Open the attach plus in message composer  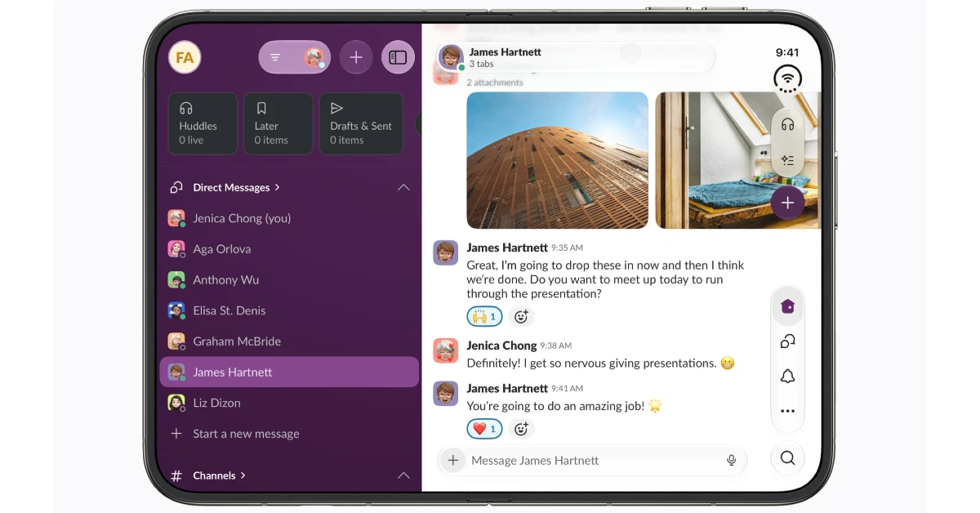tap(453, 461)
